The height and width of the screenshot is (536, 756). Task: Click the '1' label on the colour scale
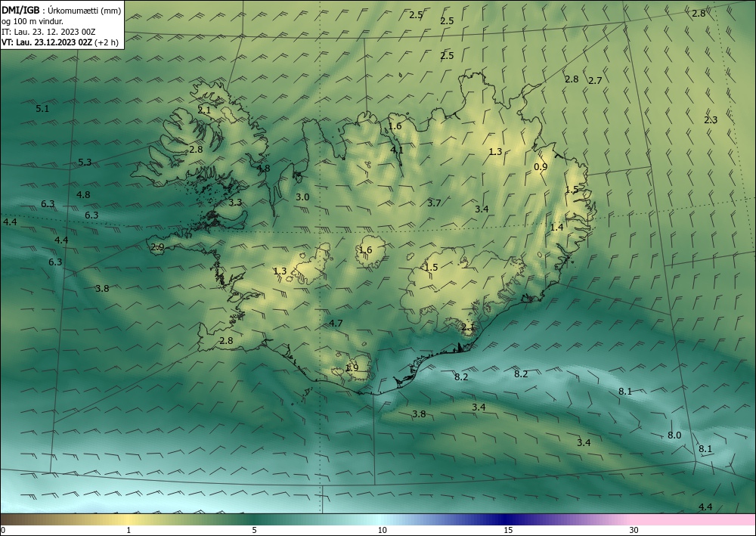pyautogui.click(x=129, y=530)
